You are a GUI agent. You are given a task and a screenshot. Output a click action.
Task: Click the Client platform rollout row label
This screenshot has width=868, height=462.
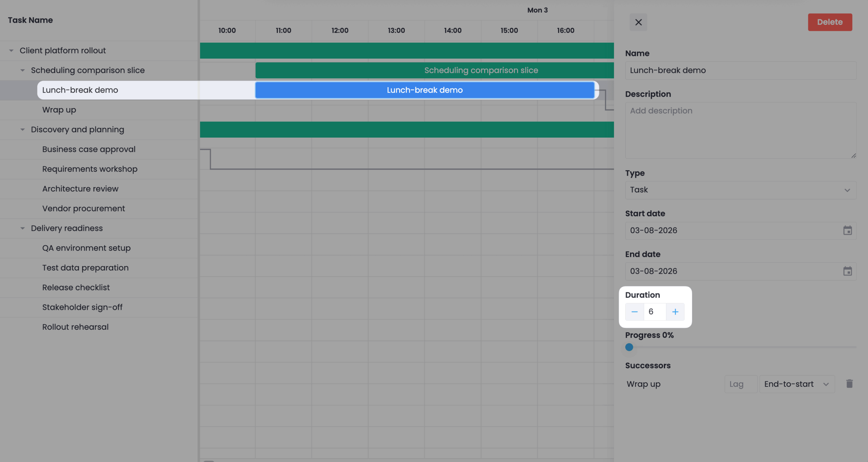(x=62, y=51)
